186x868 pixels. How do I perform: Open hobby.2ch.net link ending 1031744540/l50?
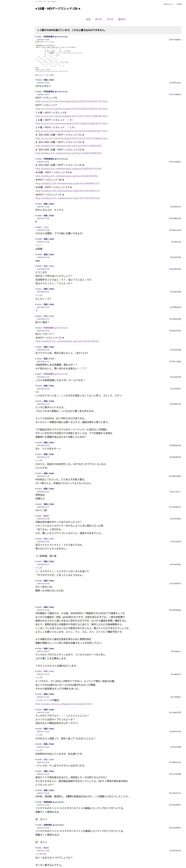click(x=69, y=146)
